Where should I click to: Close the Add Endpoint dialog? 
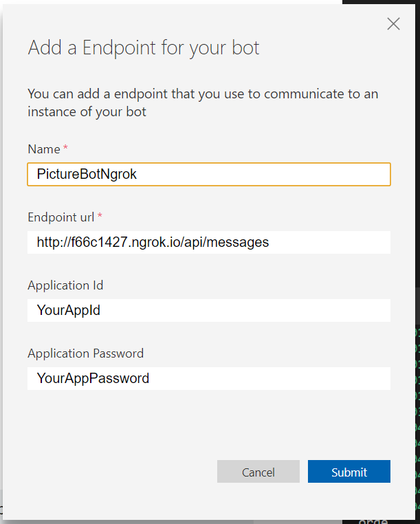pyautogui.click(x=393, y=24)
